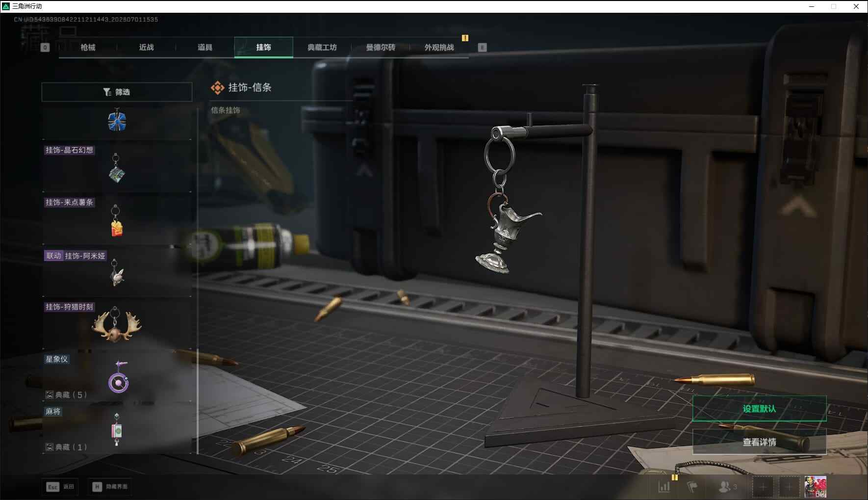Select the 晶石幻想 crystal charm
The height and width of the screenshot is (500, 868).
(117, 166)
